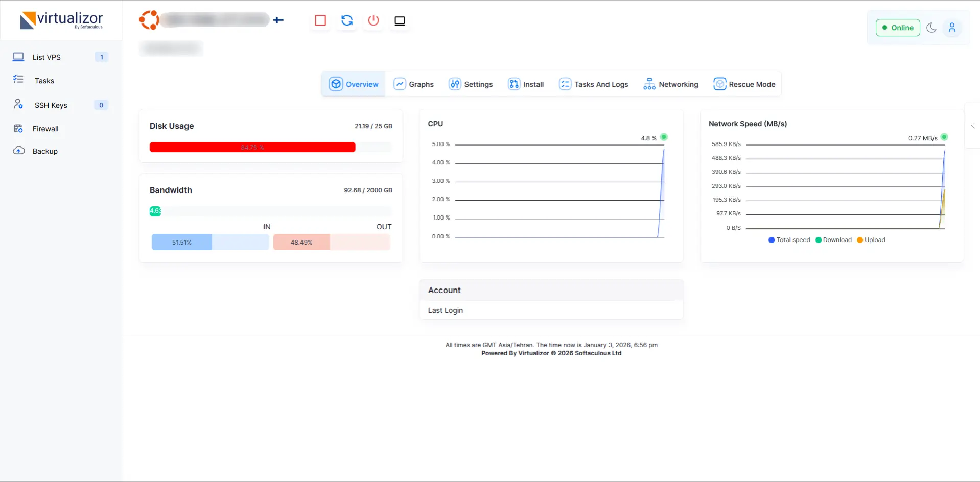Viewport: 980px width, 482px height.
Task: Click the user profile icon
Action: (952, 28)
